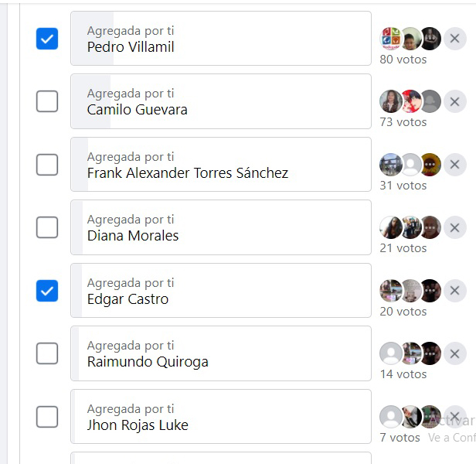
Task: Tick the Frank Alexander Torres Sánchez checkbox
Action: (x=47, y=165)
